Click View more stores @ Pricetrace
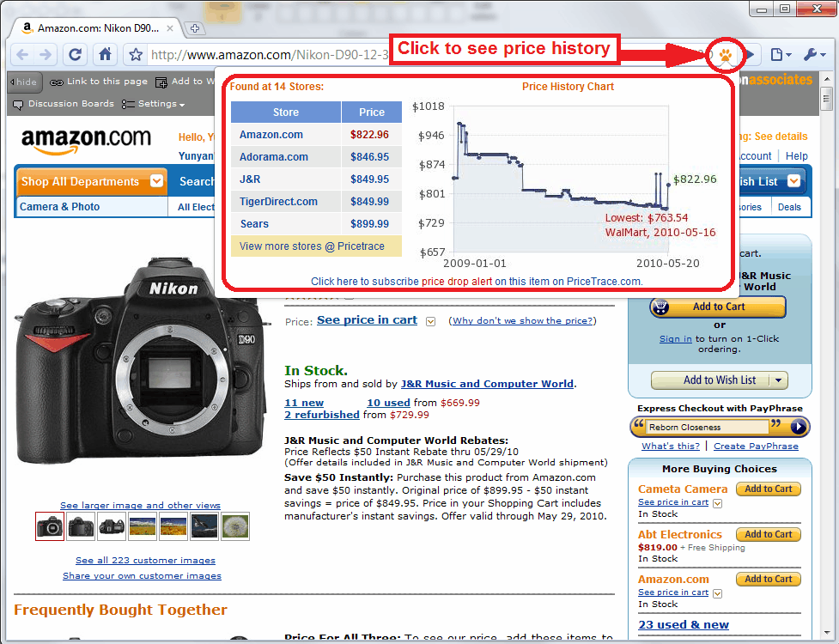839x644 pixels. (x=316, y=246)
